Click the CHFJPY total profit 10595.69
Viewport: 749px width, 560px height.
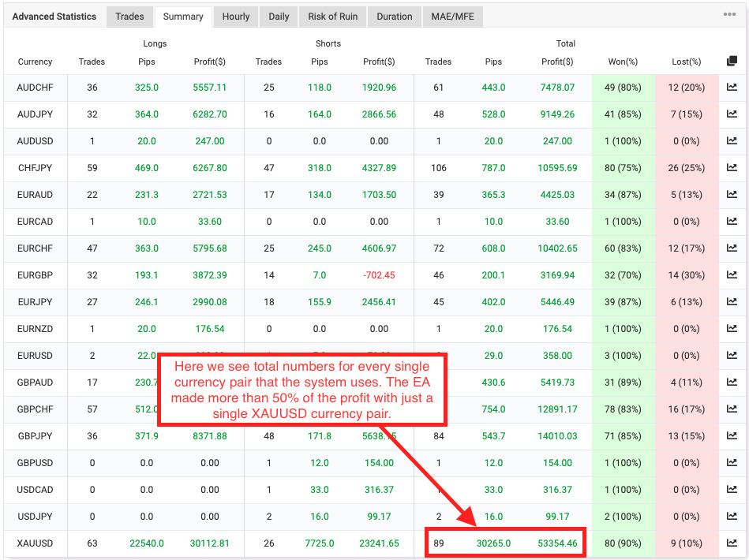coord(557,167)
